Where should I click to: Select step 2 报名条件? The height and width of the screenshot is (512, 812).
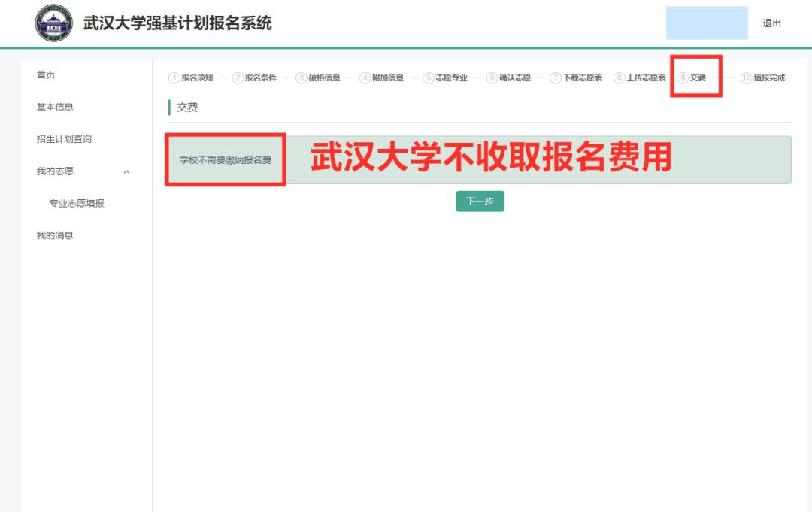(x=254, y=78)
